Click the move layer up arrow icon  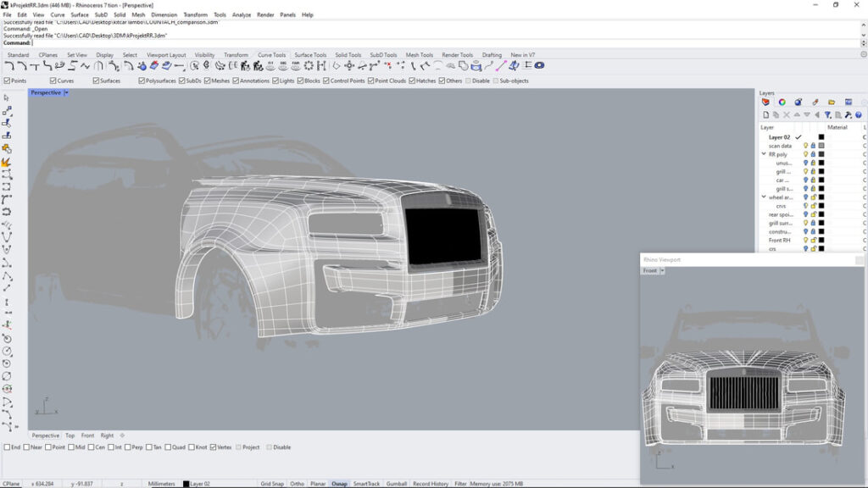(796, 114)
